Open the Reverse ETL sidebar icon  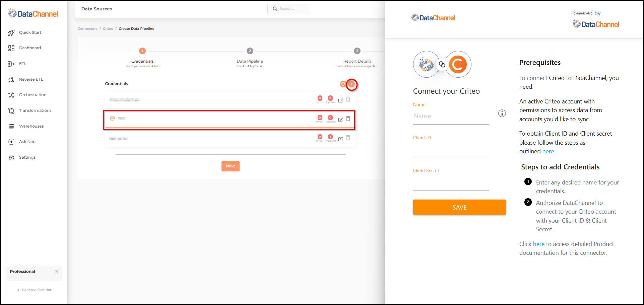(11, 79)
